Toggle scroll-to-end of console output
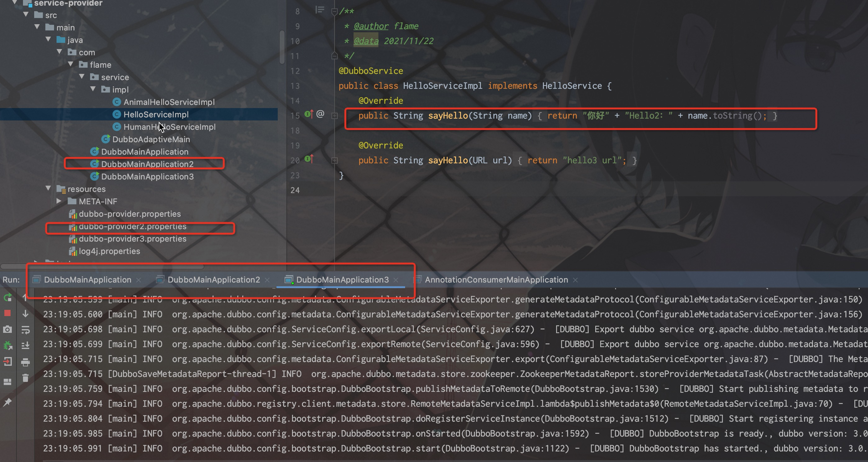 [x=25, y=346]
